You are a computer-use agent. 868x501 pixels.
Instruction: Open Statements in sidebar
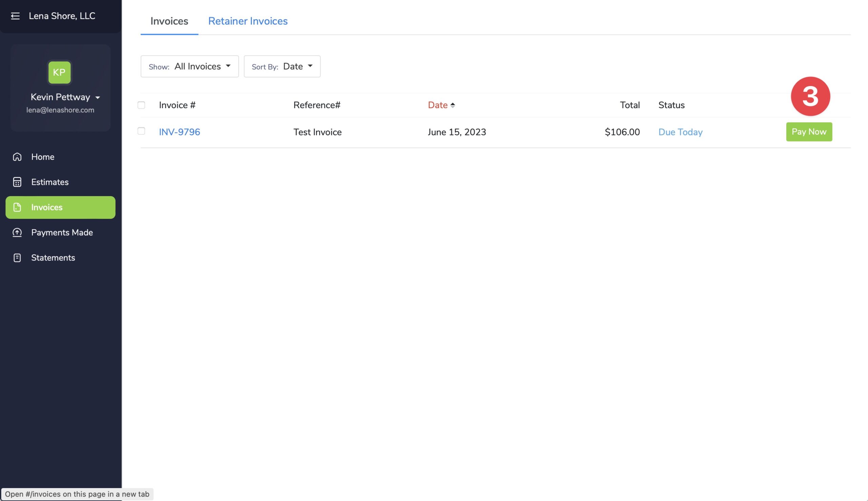point(61,258)
